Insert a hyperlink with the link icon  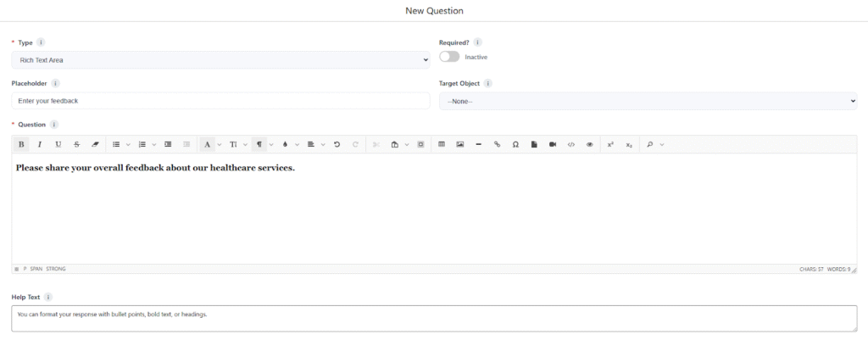point(498,145)
